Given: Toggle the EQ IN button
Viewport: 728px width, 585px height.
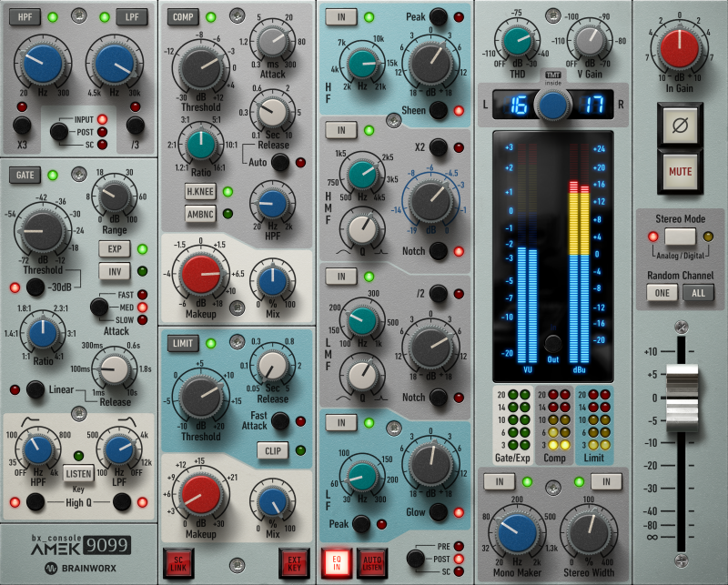Looking at the screenshot, I should 338,560.
